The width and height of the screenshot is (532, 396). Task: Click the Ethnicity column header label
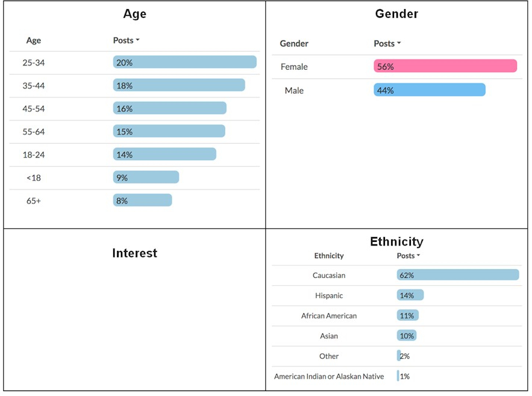pos(329,256)
